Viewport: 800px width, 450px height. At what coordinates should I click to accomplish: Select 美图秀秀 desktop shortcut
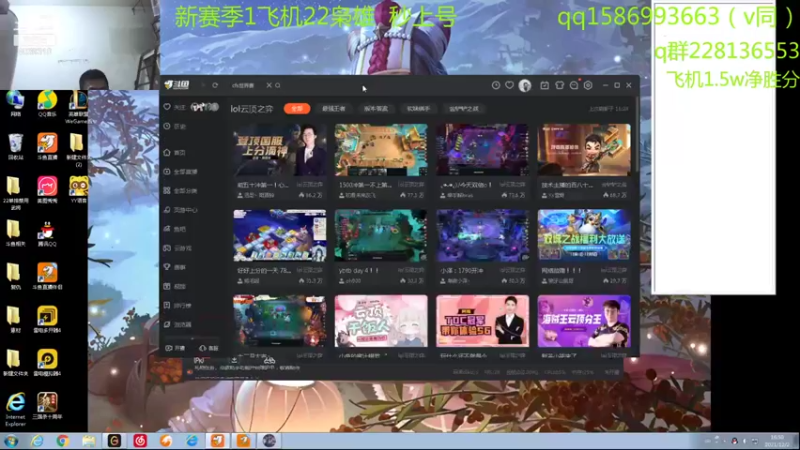click(x=47, y=190)
